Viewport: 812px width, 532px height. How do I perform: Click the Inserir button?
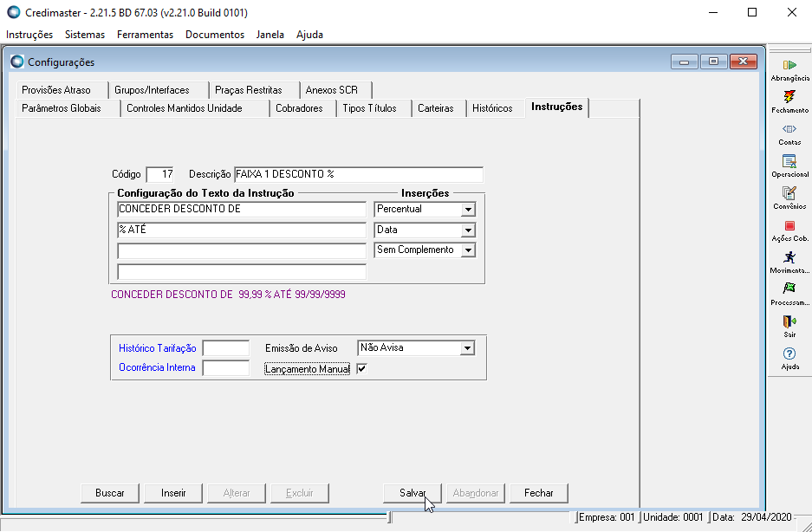coord(173,493)
